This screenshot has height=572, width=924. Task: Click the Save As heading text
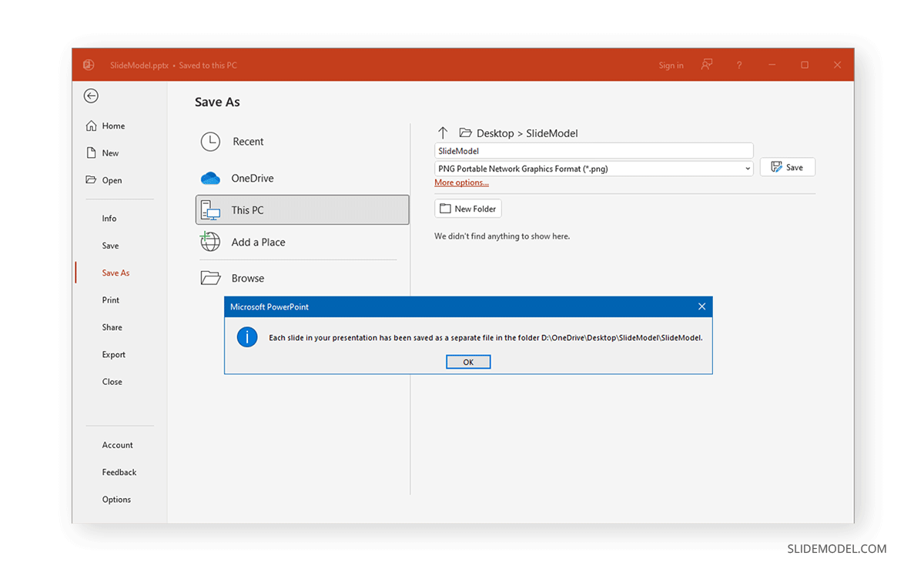coord(217,102)
